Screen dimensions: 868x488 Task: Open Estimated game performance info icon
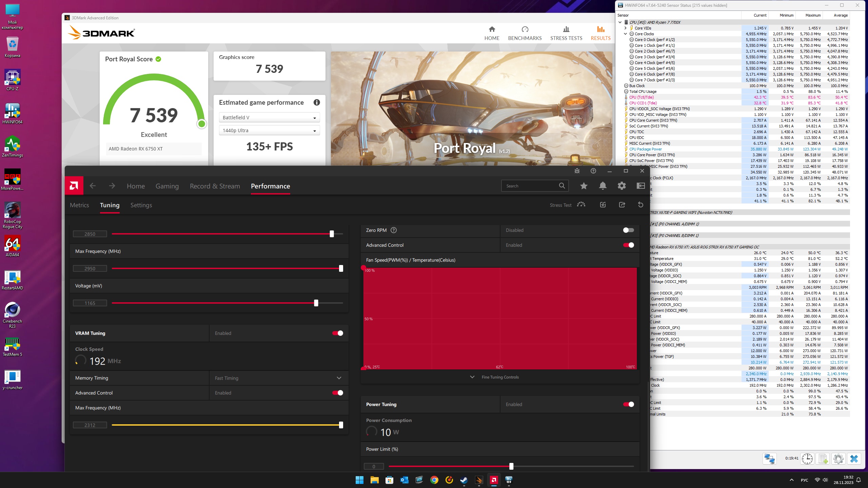(317, 102)
